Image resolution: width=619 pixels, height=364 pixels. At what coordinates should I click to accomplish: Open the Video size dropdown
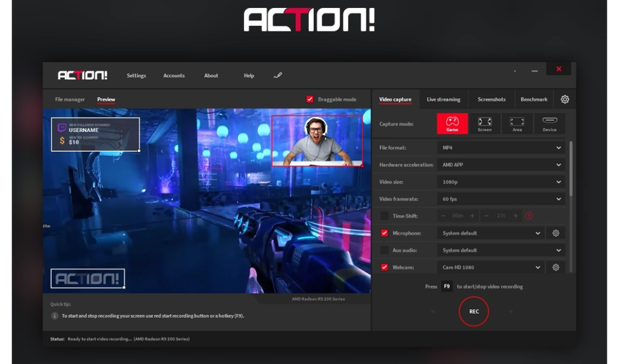(x=501, y=182)
